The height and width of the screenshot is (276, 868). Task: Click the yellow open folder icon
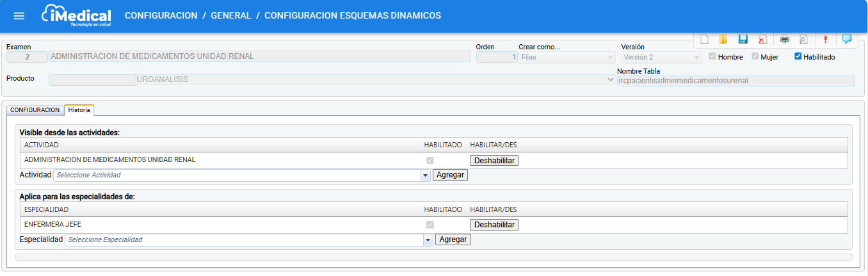(x=723, y=39)
